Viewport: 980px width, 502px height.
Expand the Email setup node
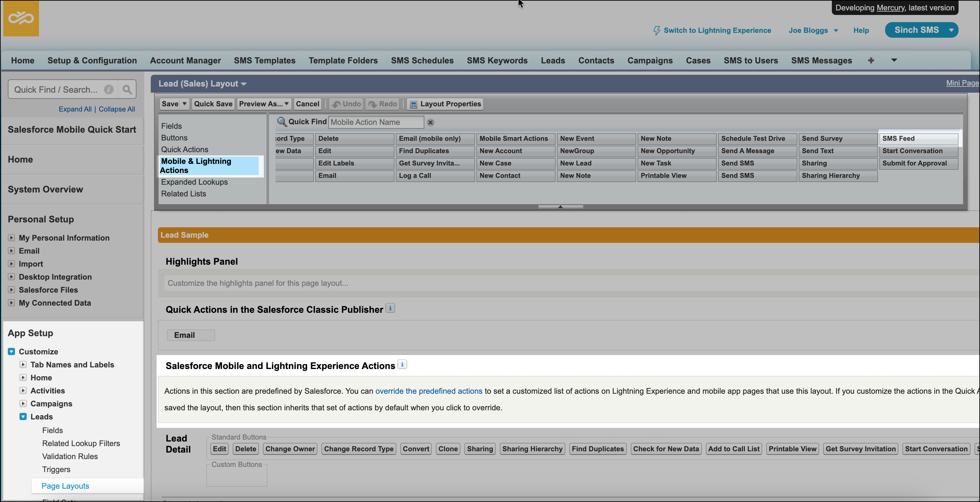point(11,251)
